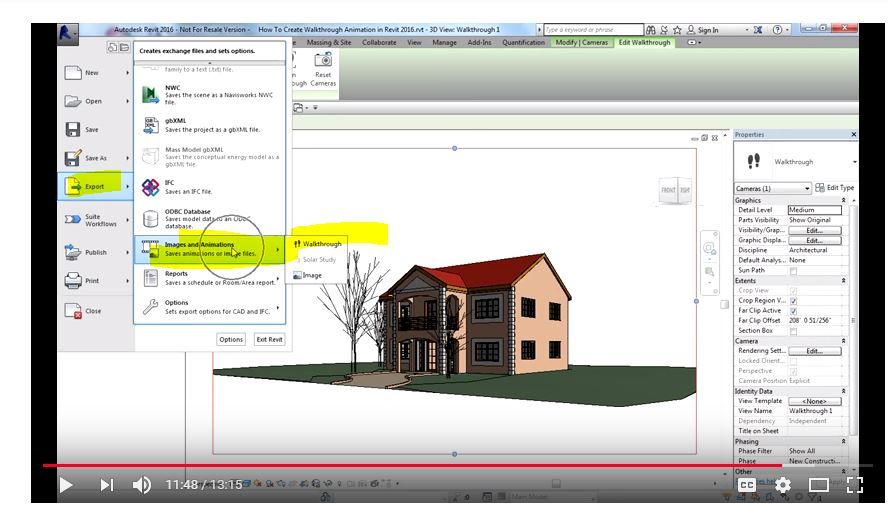Click the Options wrench icon
This screenshot has height=516, width=888.
[150, 307]
